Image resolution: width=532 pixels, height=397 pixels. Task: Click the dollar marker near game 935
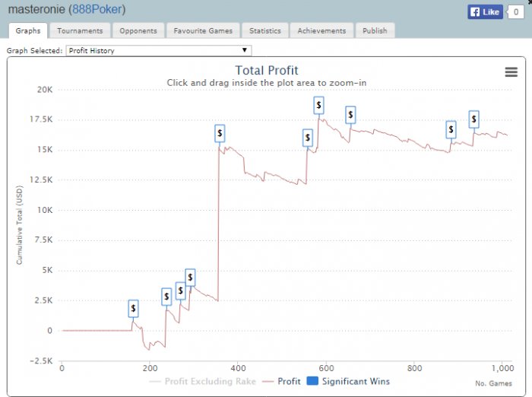pyautogui.click(x=474, y=119)
